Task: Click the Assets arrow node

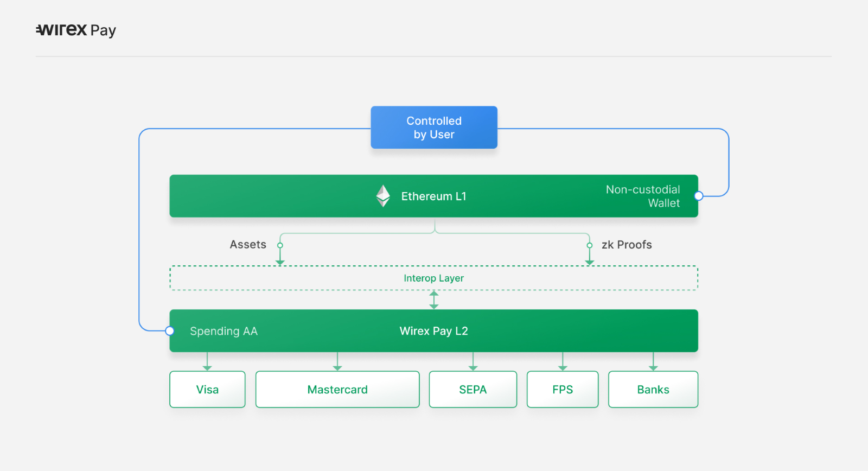Action: coord(280,245)
